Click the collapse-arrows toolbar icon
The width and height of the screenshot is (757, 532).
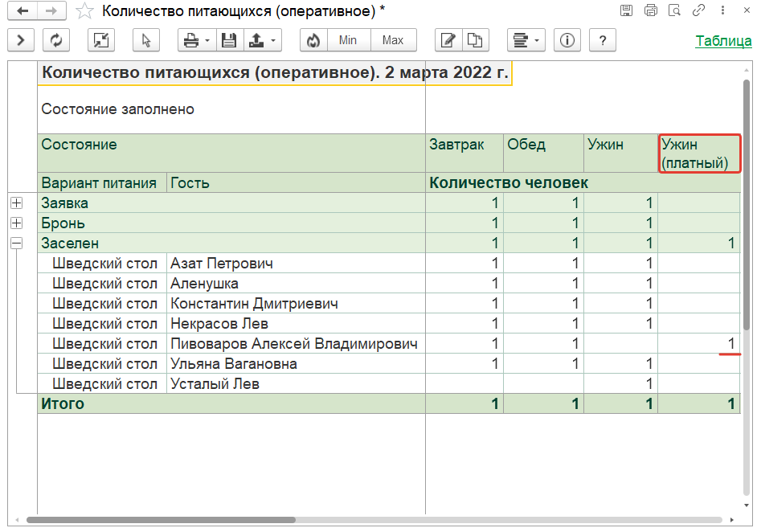101,40
